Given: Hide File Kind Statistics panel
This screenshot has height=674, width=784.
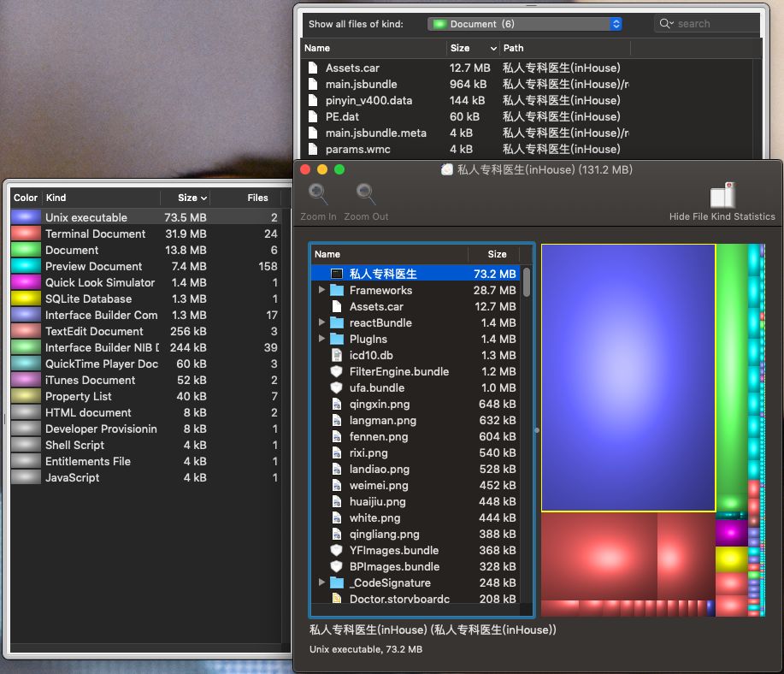Looking at the screenshot, I should 722,201.
